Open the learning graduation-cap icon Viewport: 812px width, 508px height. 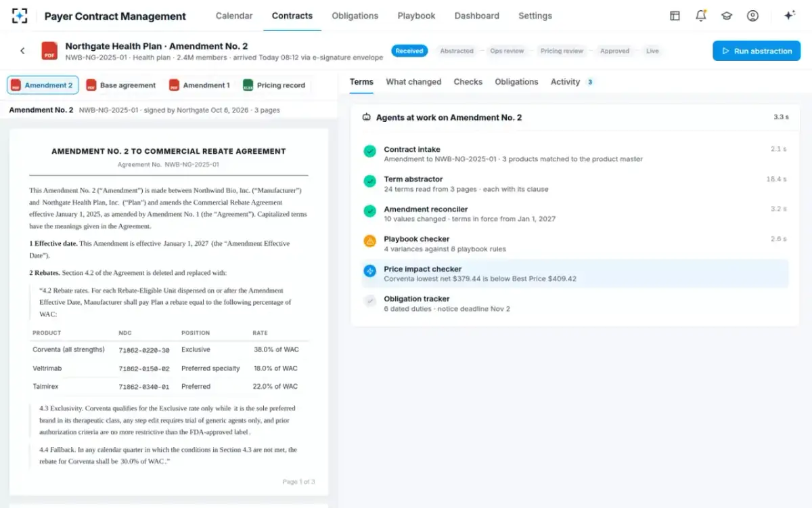pos(727,16)
